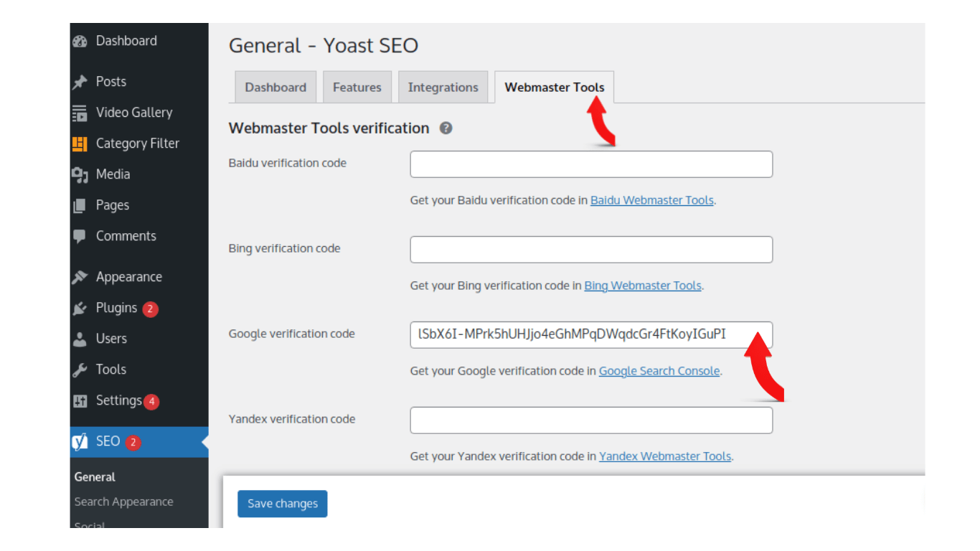Switch to the Integrations tab
This screenshot has width=980, height=551.
[443, 87]
